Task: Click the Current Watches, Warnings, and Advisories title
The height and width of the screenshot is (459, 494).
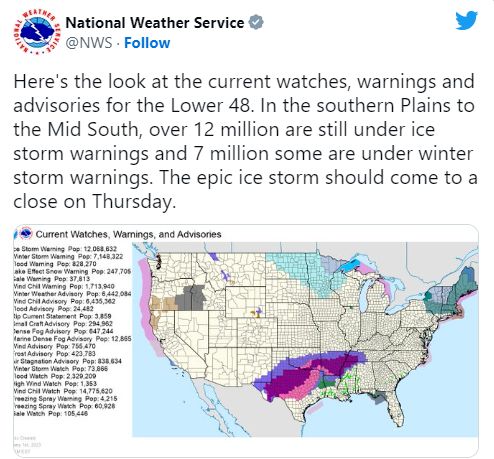Action: 128,234
